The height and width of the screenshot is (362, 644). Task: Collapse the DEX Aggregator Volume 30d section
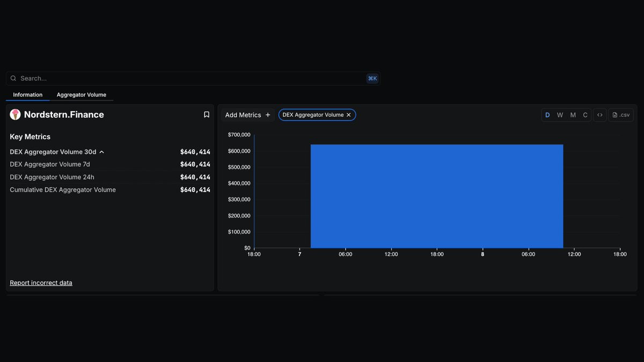click(x=101, y=152)
